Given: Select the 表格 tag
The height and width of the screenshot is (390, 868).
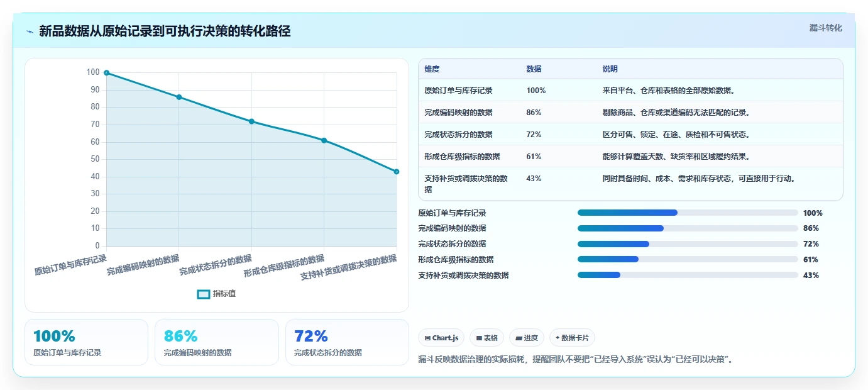Looking at the screenshot, I should tap(486, 338).
